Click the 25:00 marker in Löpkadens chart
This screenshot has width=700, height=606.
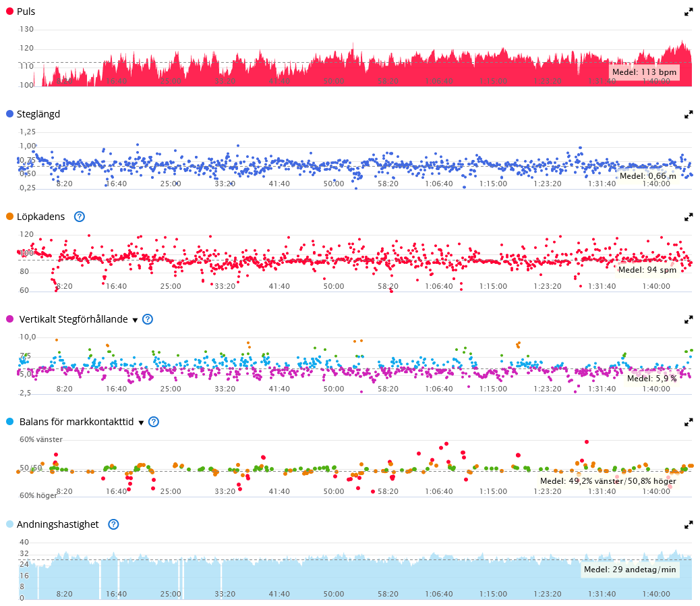[171, 286]
